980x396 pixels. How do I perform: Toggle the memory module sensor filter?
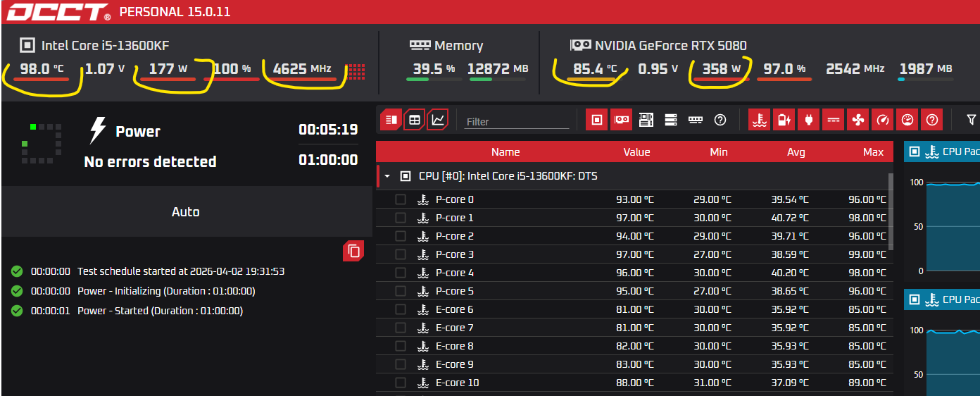tap(696, 120)
